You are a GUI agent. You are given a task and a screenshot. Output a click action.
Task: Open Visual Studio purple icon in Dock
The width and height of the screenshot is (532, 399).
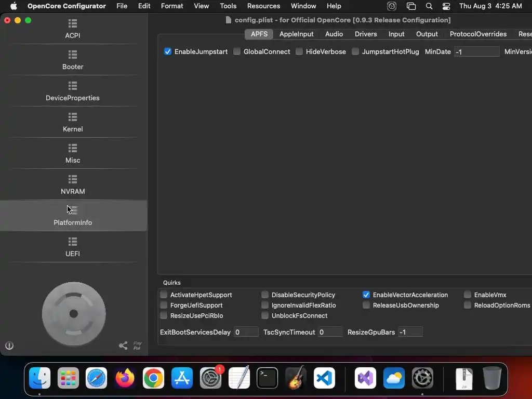point(365,378)
